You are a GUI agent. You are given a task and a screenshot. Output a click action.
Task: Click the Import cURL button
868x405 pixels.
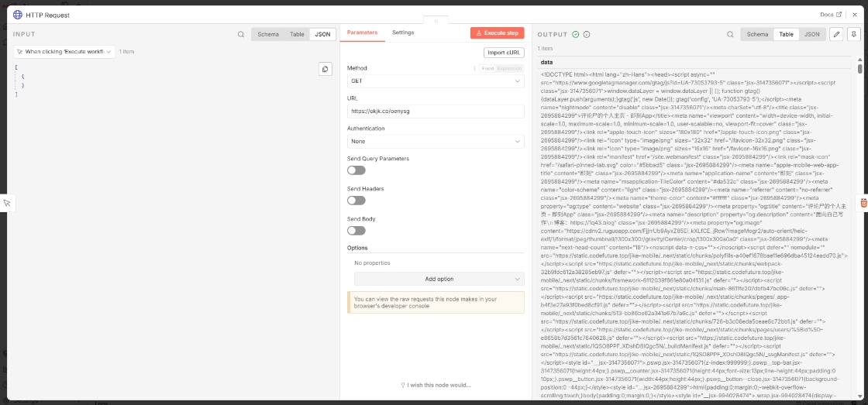tap(504, 53)
